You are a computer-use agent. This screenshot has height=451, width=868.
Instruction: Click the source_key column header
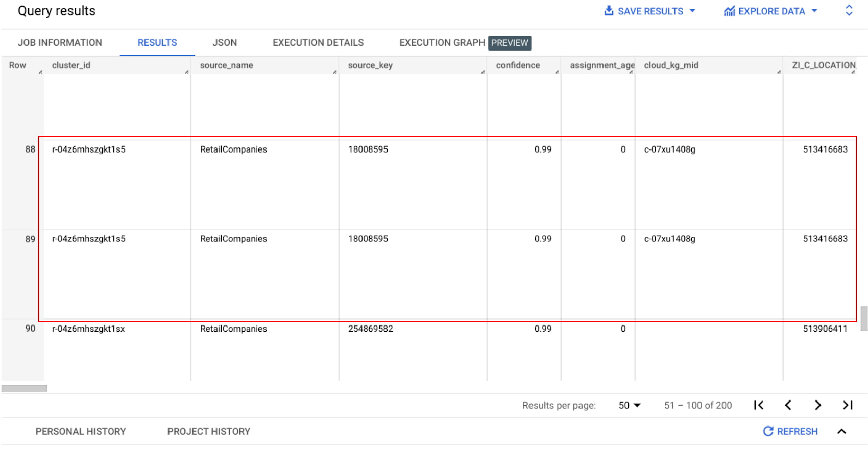coord(370,65)
